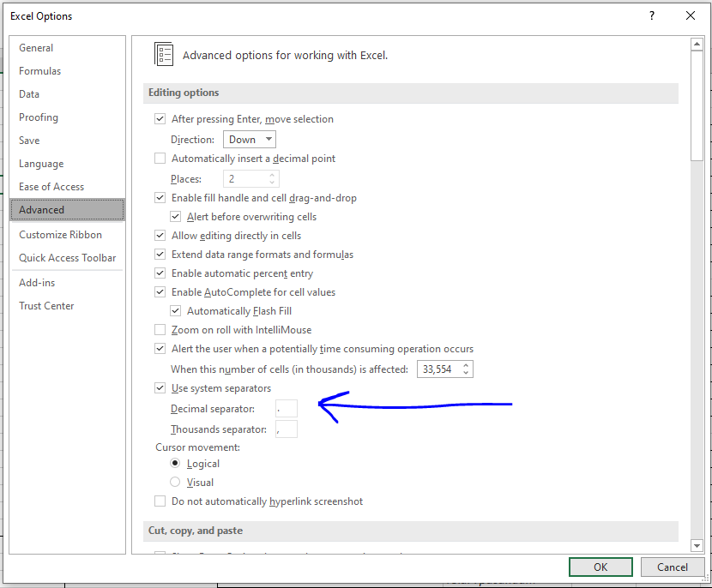Screen dimensions: 712x588
Task: Toggle 'Allow editing directly in cells'
Action: pyautogui.click(x=160, y=236)
